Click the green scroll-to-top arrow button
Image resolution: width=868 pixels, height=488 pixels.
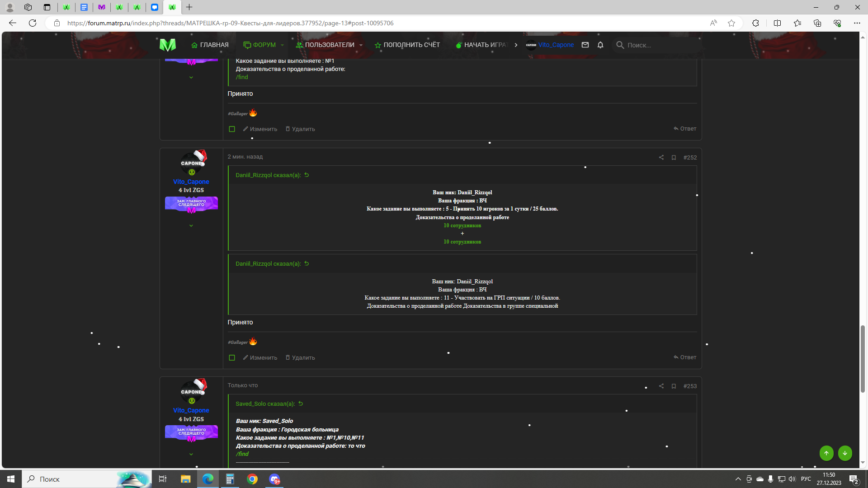point(826,453)
